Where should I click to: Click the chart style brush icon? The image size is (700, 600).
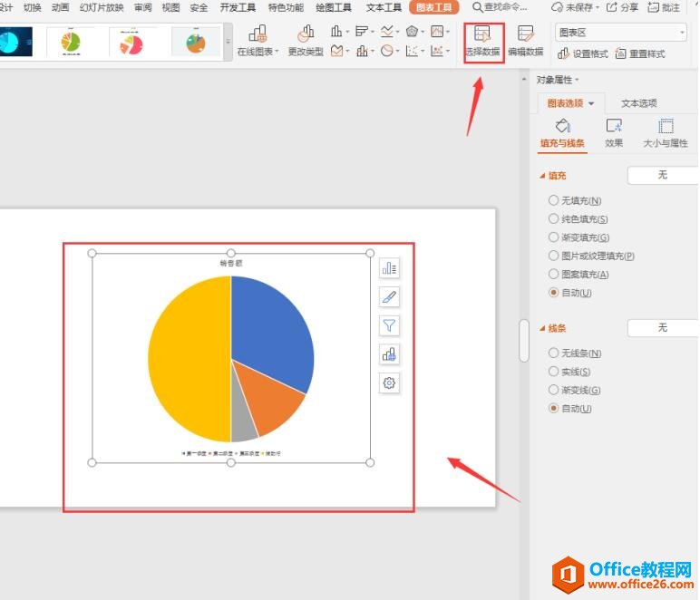(x=389, y=297)
